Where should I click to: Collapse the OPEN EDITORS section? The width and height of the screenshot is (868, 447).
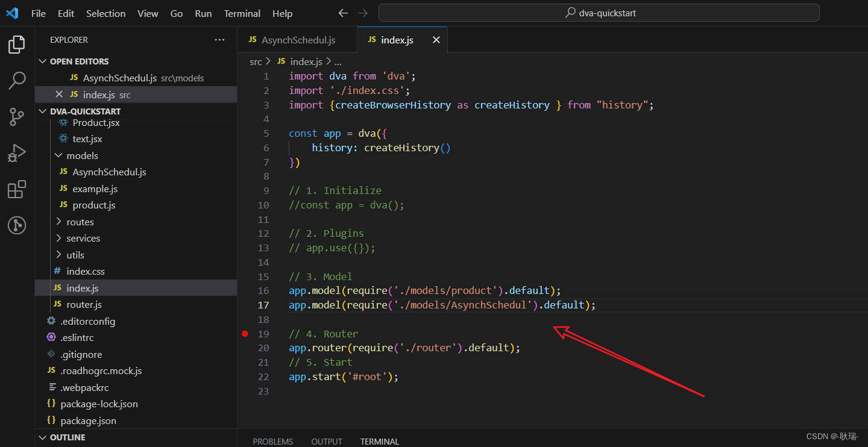pos(43,61)
